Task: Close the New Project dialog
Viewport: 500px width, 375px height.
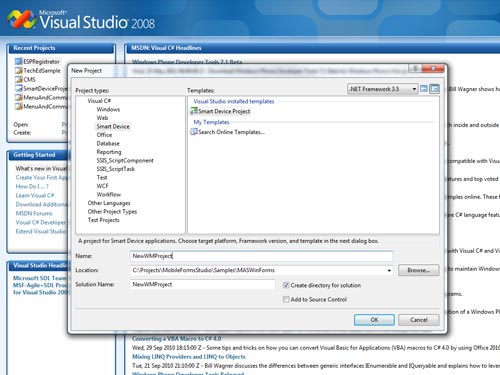Action: [433, 68]
